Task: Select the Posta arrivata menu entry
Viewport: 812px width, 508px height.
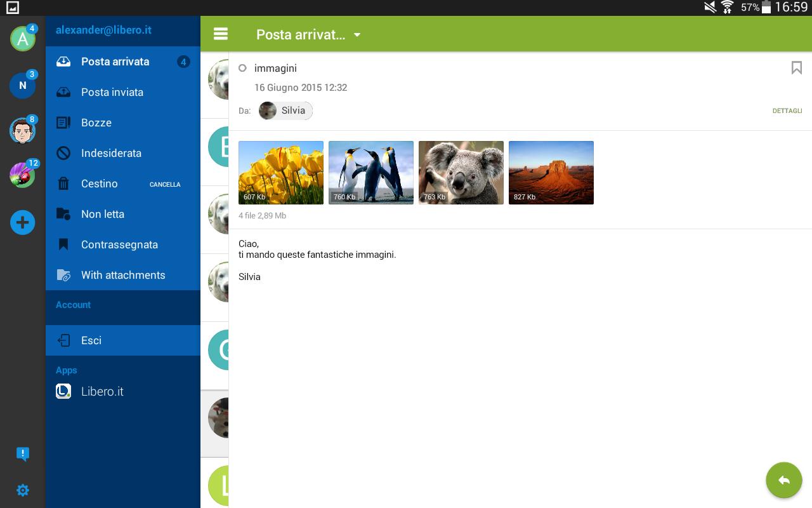Action: pyautogui.click(x=115, y=62)
